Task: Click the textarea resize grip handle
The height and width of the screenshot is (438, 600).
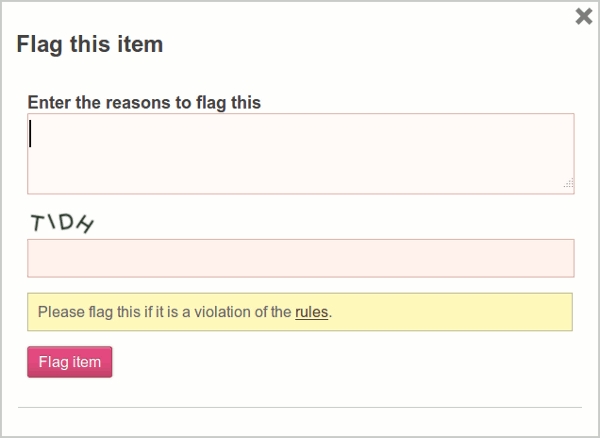Action: 568,184
